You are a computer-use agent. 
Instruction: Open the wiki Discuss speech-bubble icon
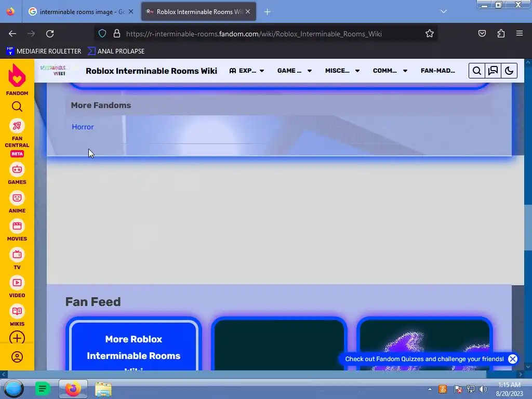click(493, 71)
